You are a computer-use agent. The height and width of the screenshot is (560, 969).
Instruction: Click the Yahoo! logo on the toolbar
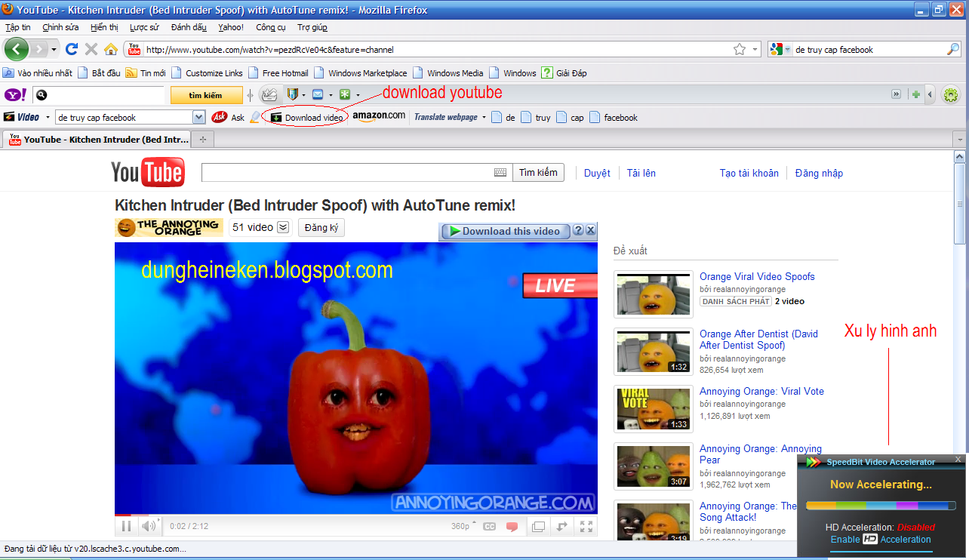click(16, 95)
